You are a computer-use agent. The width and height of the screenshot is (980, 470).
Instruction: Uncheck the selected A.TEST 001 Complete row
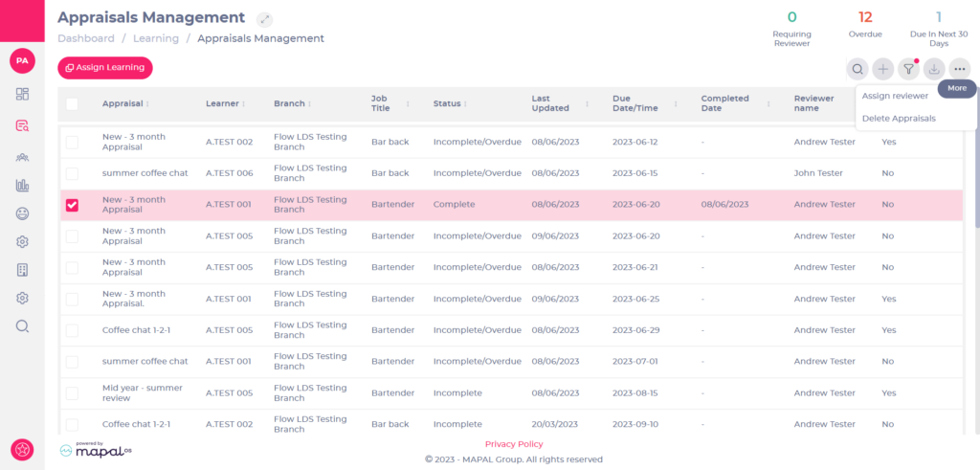coord(73,205)
